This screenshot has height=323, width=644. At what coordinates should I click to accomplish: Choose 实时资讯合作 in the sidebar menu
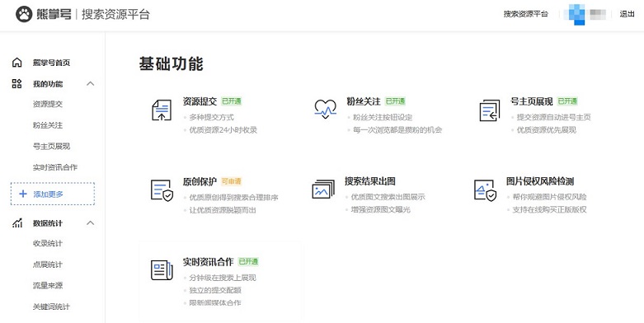[55, 167]
